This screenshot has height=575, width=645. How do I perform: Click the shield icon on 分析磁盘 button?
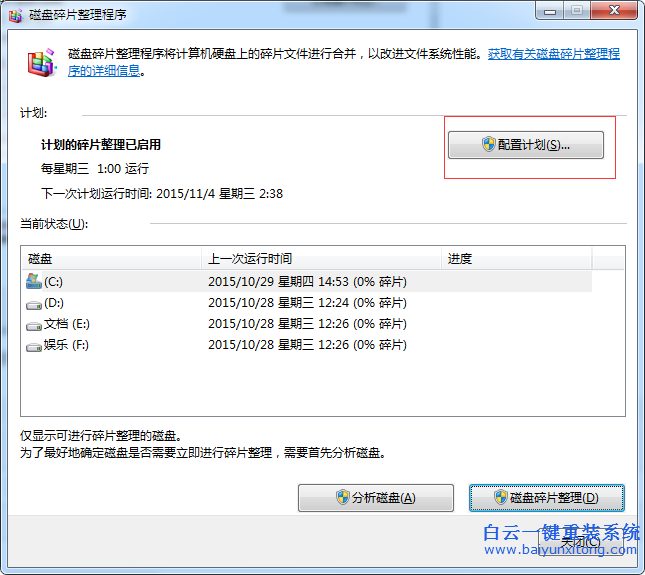point(343,497)
